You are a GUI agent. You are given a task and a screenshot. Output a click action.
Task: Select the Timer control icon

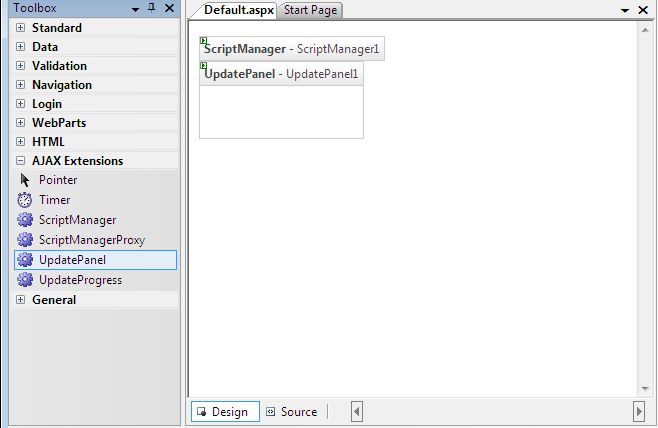tap(25, 200)
